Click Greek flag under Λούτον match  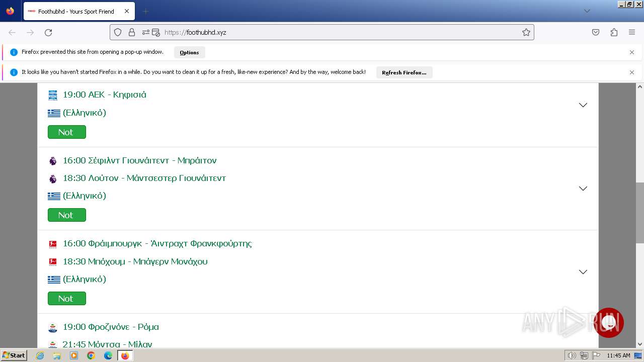point(54,196)
